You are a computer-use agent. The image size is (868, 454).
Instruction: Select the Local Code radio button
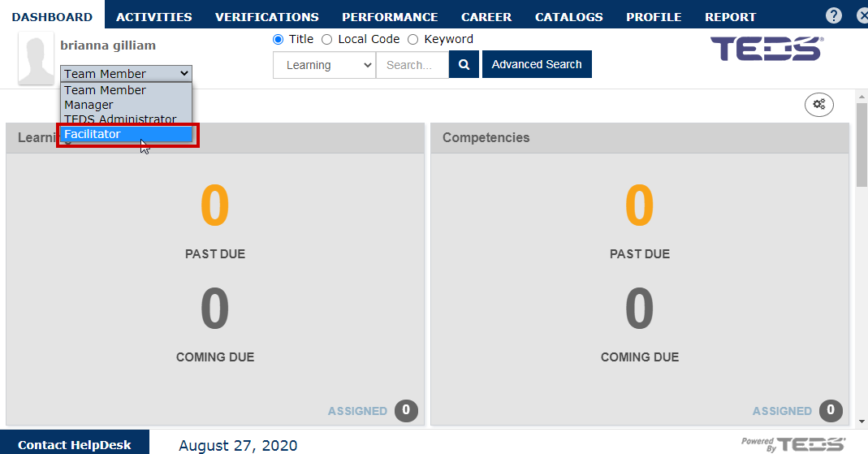tap(326, 39)
